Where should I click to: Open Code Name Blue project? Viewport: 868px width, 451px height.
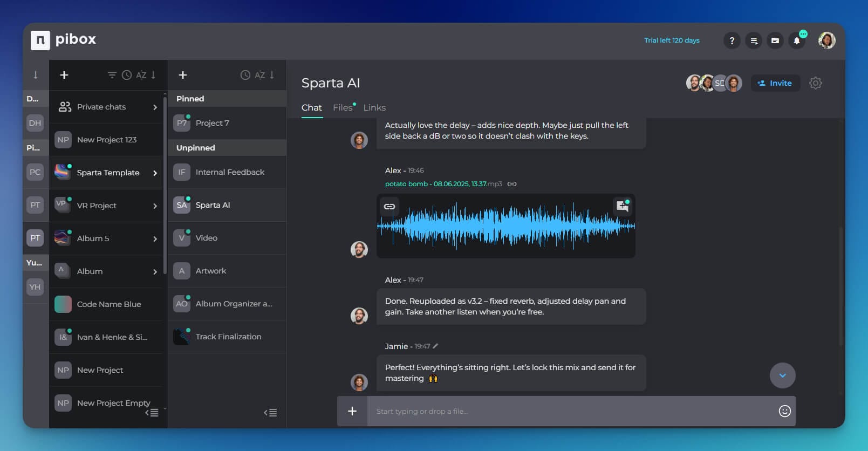106,304
